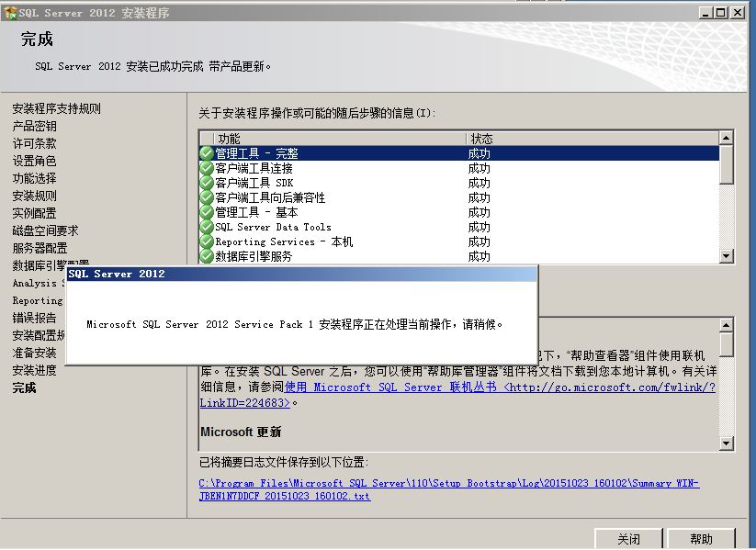Click the 产品密钥 step
This screenshot has width=756, height=550.
click(x=34, y=126)
